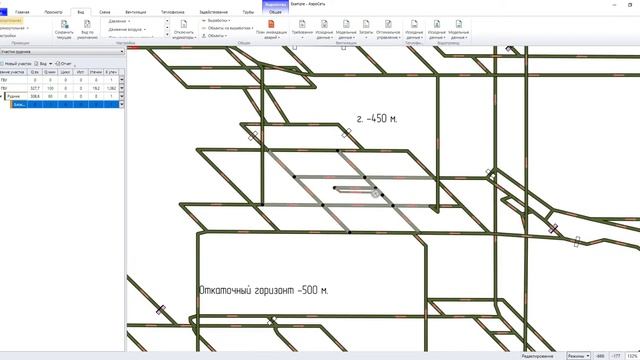Click the 132% zoom value in status bar
Image resolution: width=640 pixels, height=360 pixels.
(x=632, y=356)
